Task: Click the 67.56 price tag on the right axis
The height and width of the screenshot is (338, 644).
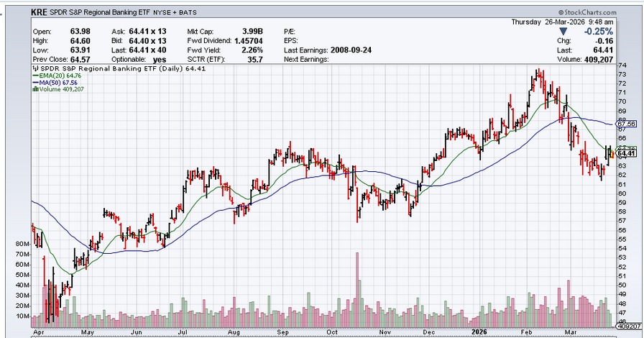Action: click(626, 124)
